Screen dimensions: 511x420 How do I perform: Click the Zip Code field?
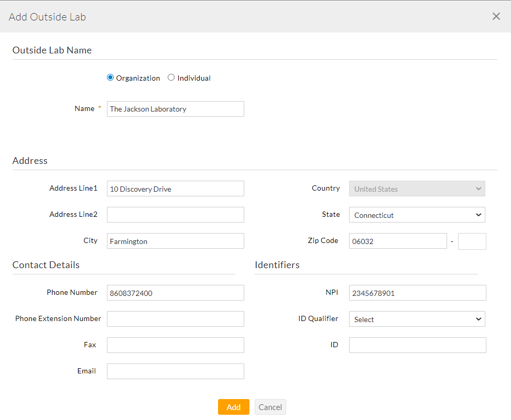(x=397, y=241)
